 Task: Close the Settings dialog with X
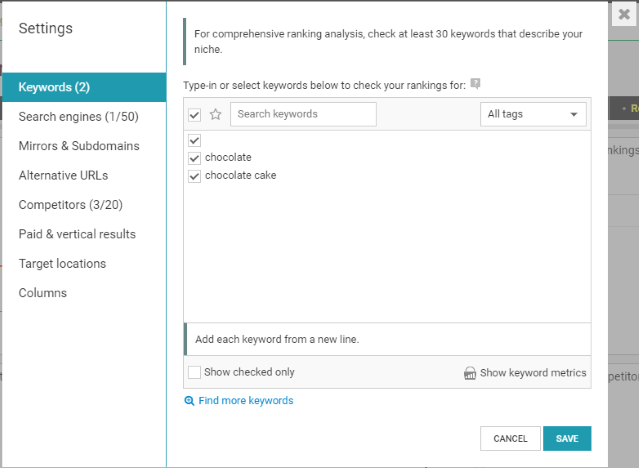[x=624, y=14]
